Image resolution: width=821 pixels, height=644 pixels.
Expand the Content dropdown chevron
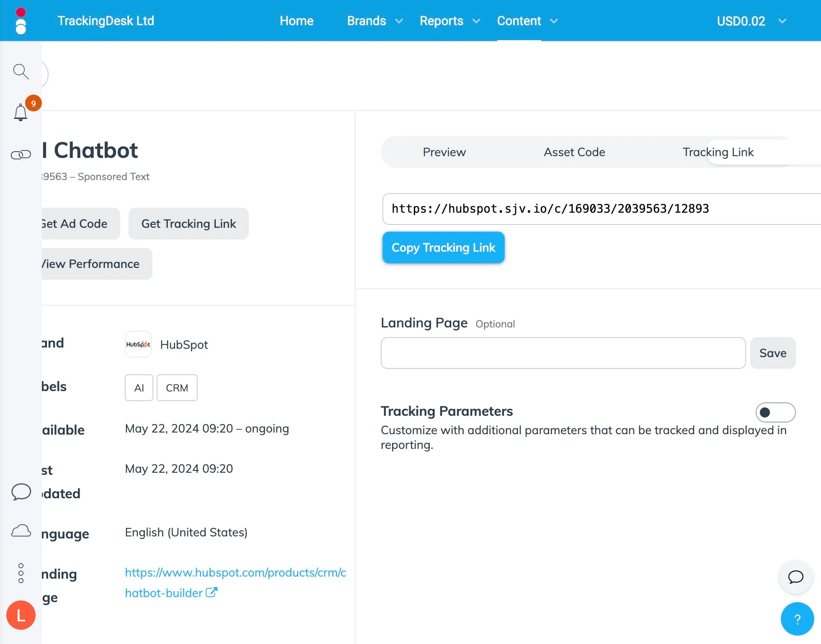click(554, 21)
